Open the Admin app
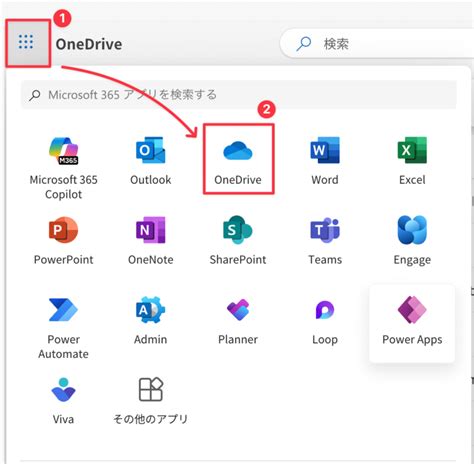 [151, 321]
